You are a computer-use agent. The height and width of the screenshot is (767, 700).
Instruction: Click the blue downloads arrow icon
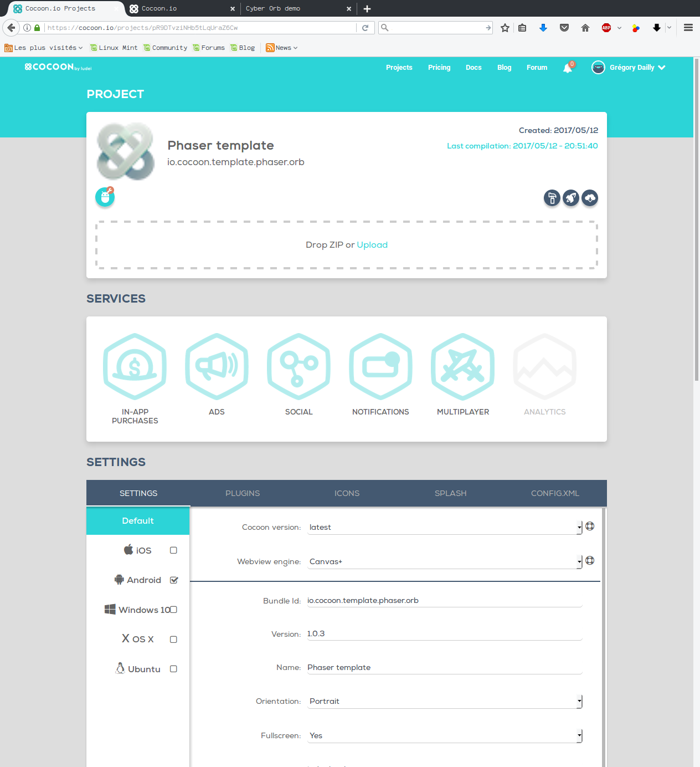click(543, 28)
